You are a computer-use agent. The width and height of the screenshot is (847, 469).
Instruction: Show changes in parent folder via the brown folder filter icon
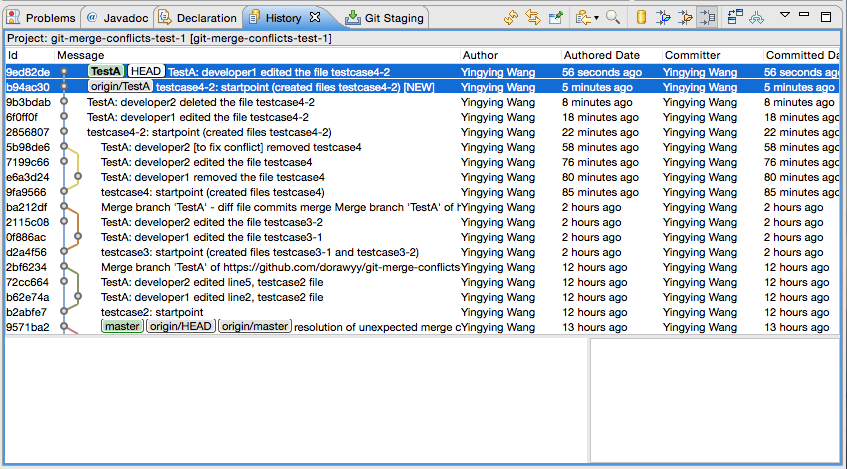[685, 18]
